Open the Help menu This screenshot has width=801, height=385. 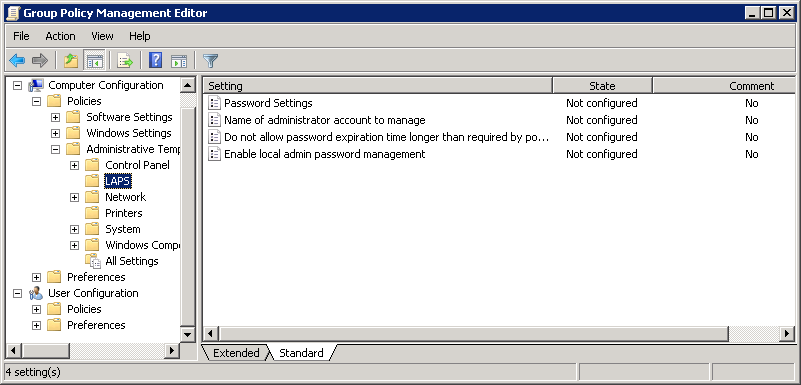(x=139, y=36)
